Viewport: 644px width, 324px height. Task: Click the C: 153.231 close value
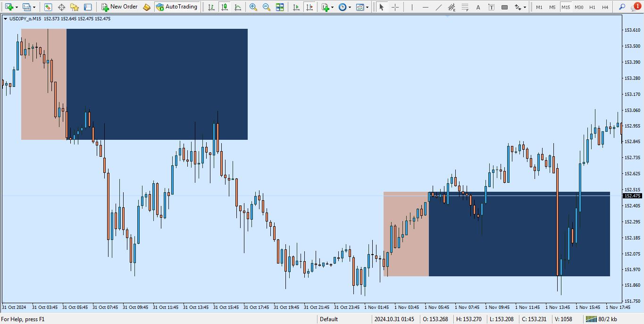coord(534,319)
